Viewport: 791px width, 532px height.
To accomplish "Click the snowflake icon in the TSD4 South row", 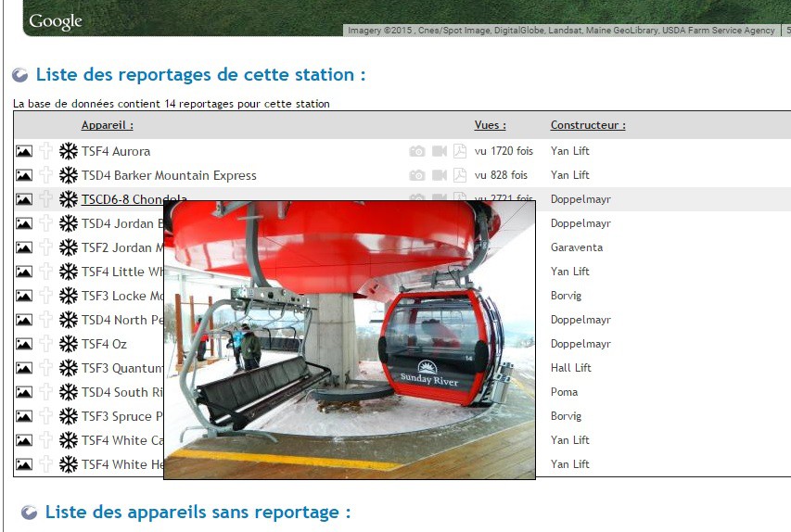I will (x=68, y=392).
